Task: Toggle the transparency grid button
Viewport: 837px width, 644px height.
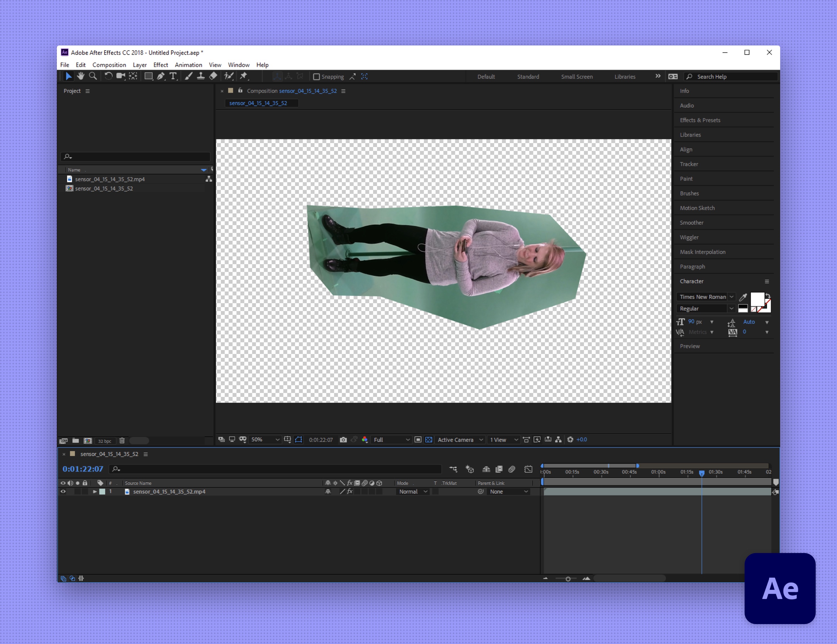Action: pos(429,440)
